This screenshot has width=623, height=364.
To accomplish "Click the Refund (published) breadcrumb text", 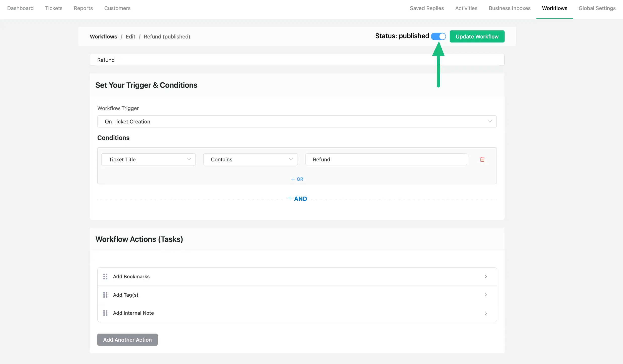I will click(x=167, y=37).
